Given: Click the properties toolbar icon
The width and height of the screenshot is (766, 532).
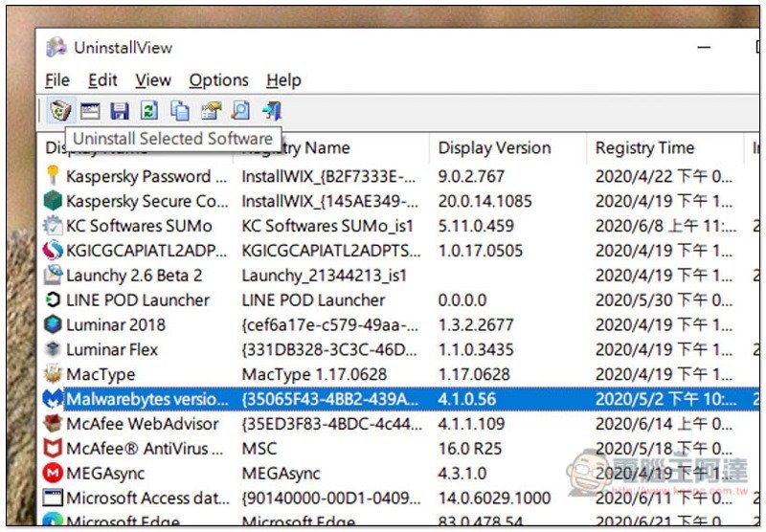Looking at the screenshot, I should point(211,110).
